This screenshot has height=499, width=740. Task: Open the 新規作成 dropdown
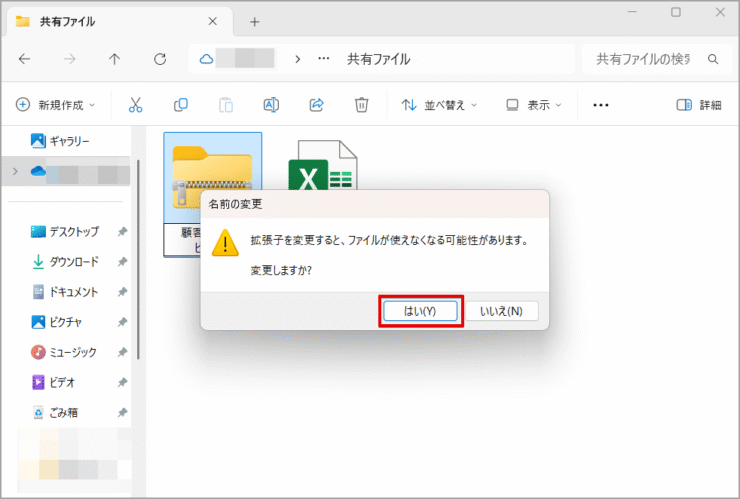(x=56, y=105)
